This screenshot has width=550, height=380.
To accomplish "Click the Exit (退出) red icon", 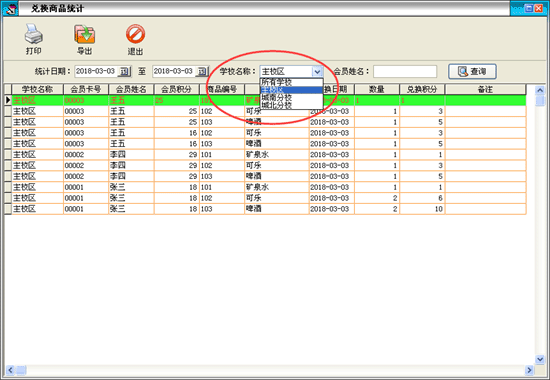I will click(135, 34).
